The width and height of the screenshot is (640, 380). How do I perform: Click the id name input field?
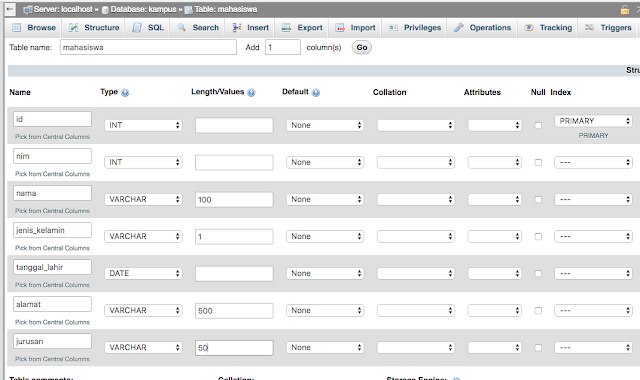[52, 119]
